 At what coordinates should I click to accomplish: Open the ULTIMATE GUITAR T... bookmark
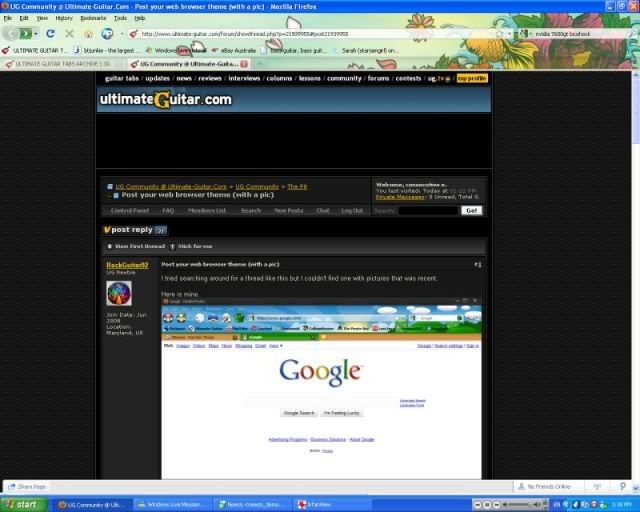pos(35,51)
